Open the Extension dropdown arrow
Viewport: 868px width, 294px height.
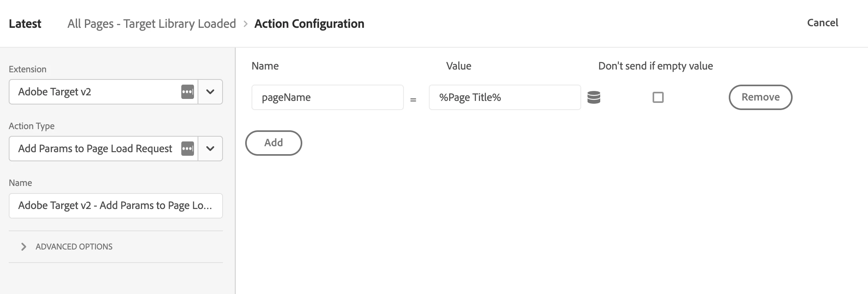210,92
